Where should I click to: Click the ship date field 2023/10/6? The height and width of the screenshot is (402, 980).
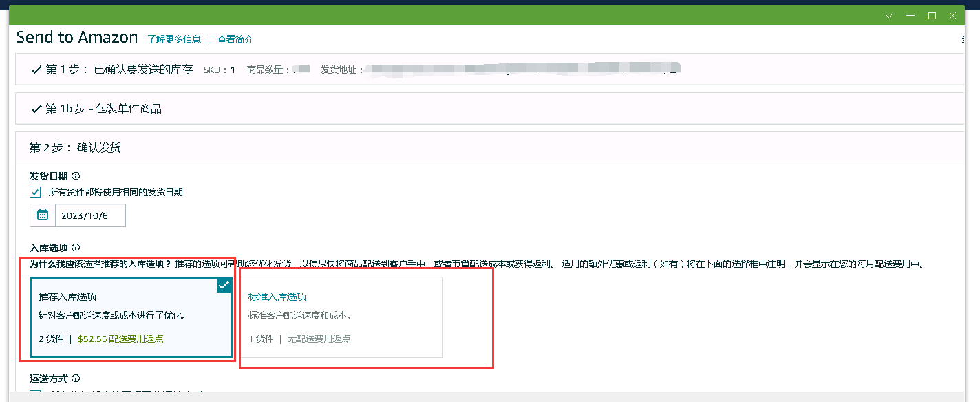tap(90, 215)
